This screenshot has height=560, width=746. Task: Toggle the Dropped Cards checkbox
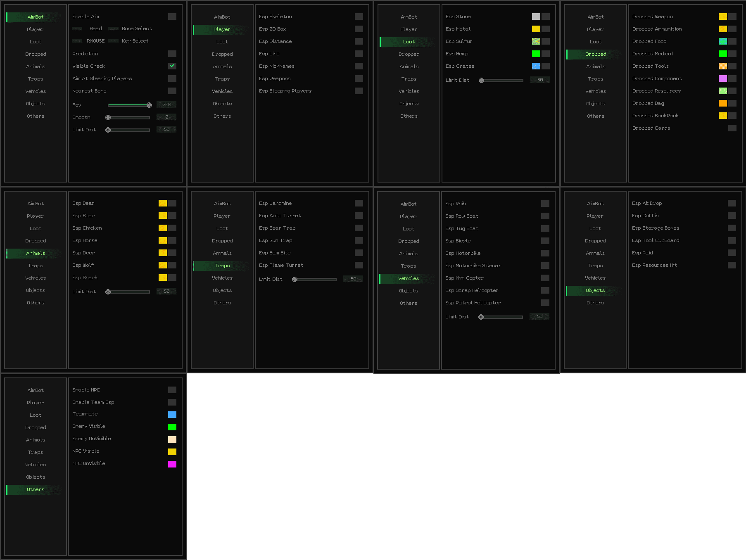[732, 128]
